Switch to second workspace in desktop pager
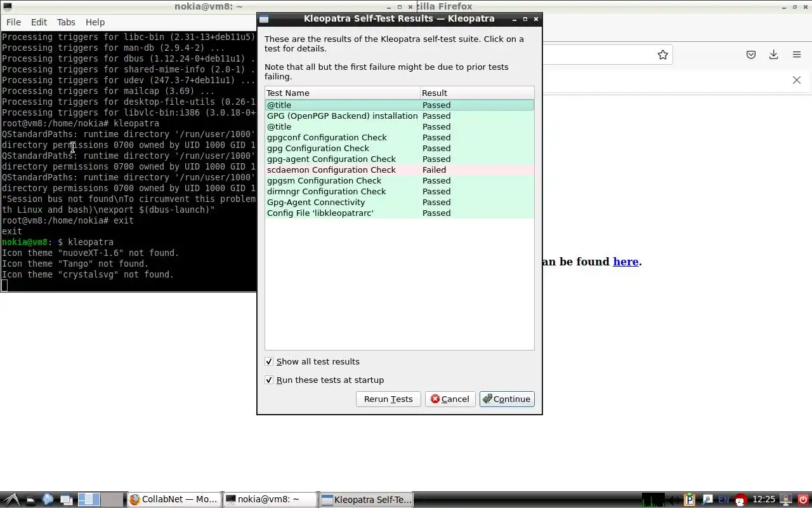 click(112, 500)
